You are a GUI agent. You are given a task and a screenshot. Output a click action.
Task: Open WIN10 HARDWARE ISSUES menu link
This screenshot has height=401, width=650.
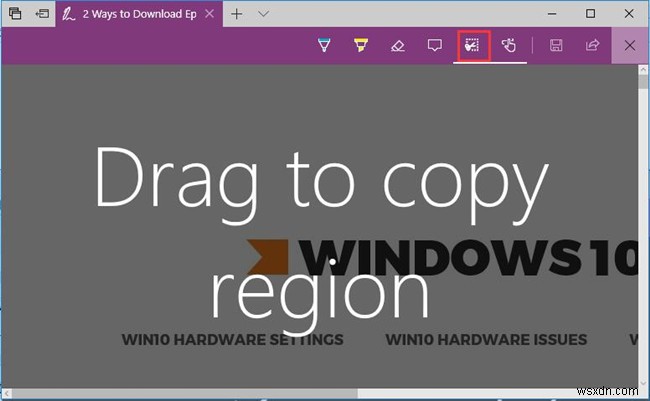(x=486, y=340)
